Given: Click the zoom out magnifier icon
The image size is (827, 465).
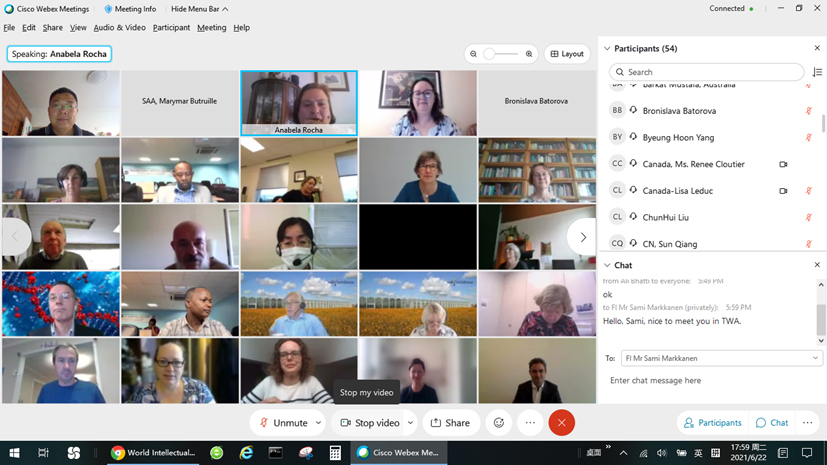Looking at the screenshot, I should [x=474, y=54].
